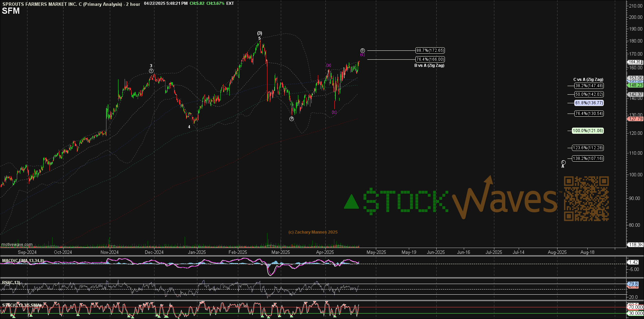Click Mar-2025 on the time axis
This screenshot has height=319, width=644.
(x=280, y=252)
